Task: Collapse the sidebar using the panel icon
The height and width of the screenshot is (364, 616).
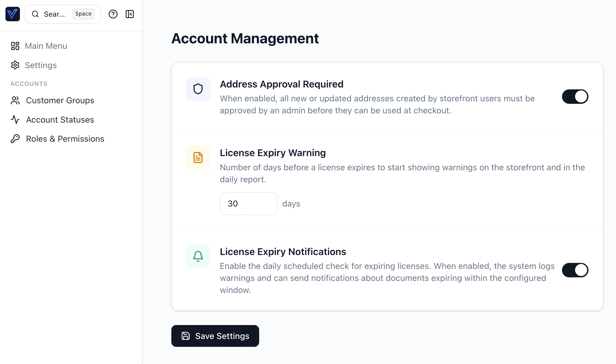Action: tap(130, 14)
